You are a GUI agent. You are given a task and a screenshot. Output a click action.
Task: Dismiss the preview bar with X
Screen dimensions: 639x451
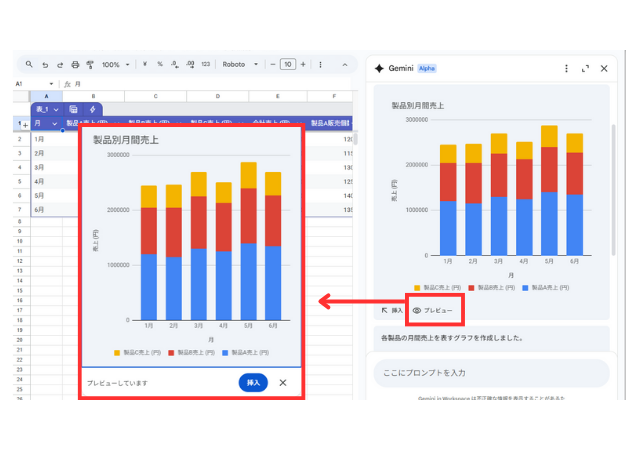tap(283, 383)
